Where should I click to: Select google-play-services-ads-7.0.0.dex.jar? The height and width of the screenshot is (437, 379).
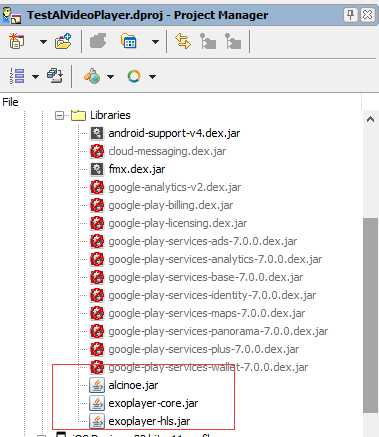tap(203, 241)
